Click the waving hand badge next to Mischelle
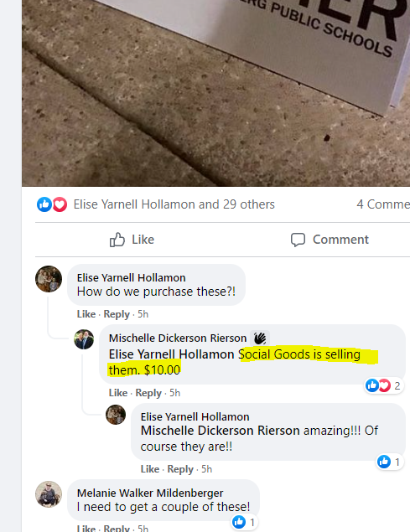 (260, 338)
